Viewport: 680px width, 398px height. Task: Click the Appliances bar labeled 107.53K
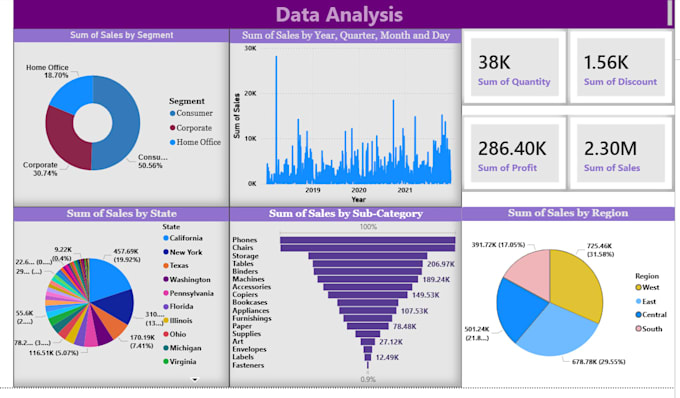click(x=367, y=310)
